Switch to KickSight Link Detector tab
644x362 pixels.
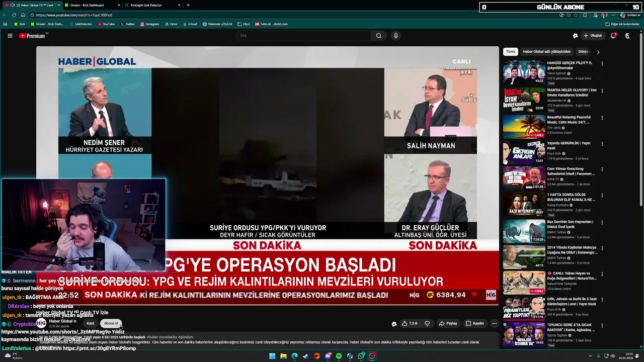pos(151,5)
